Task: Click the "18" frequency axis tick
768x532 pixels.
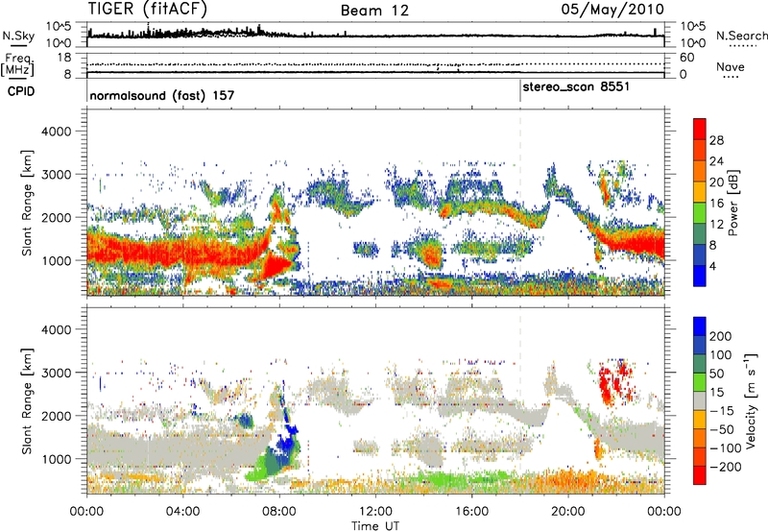Action: 64,58
